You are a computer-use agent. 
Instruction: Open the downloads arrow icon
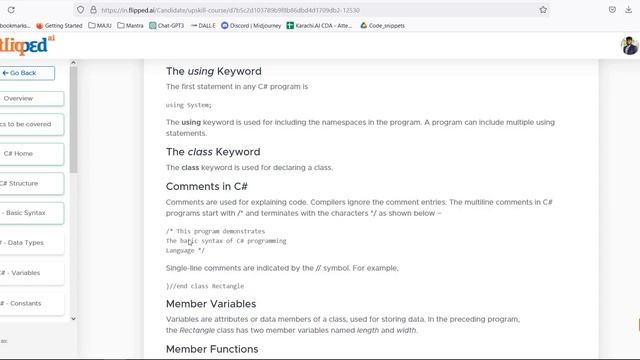point(629,10)
